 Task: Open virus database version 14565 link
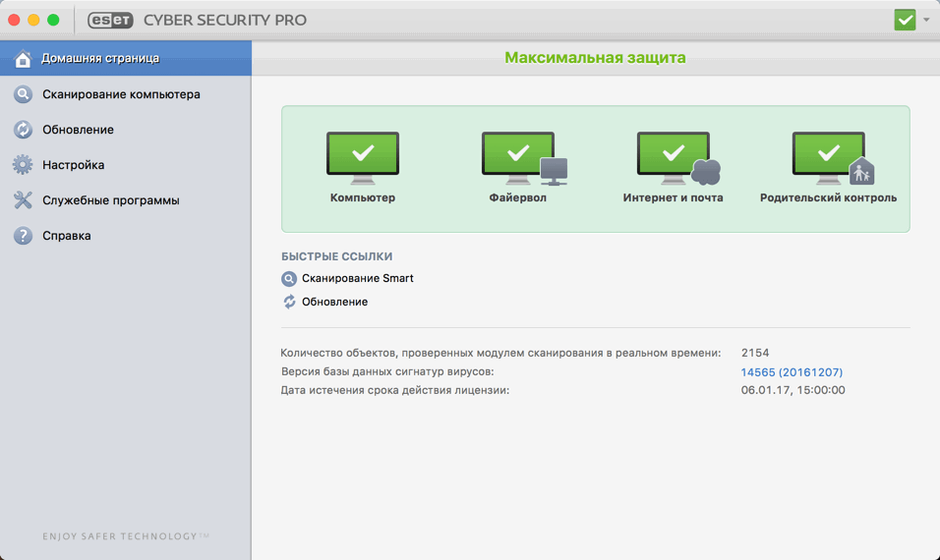[792, 372]
